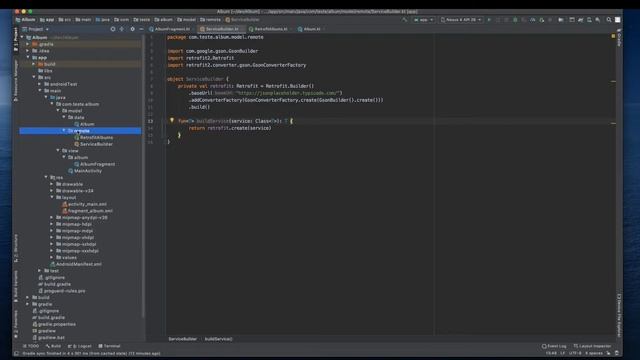Select proguard-rules.pro file
Image resolution: width=640 pixels, height=360 pixels.
(62, 291)
